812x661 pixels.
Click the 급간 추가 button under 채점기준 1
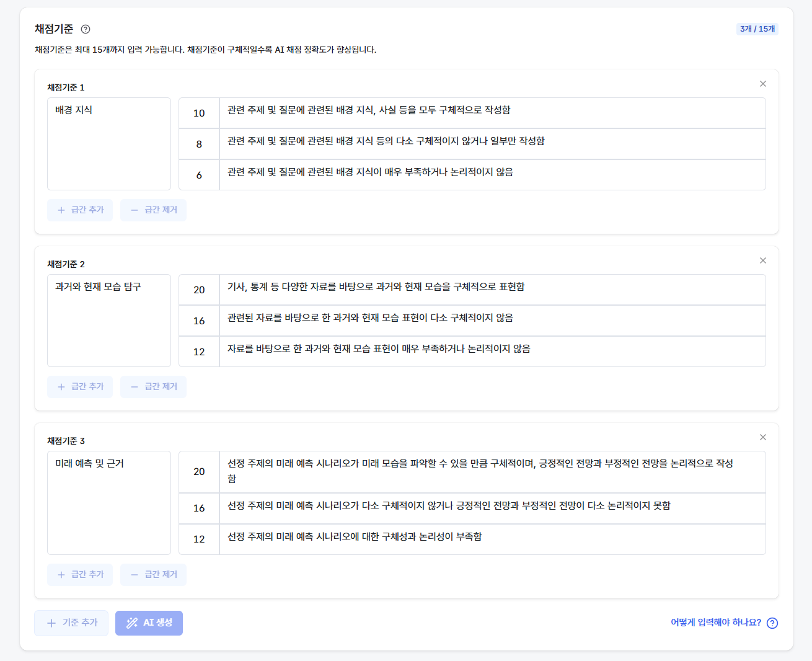(x=80, y=210)
